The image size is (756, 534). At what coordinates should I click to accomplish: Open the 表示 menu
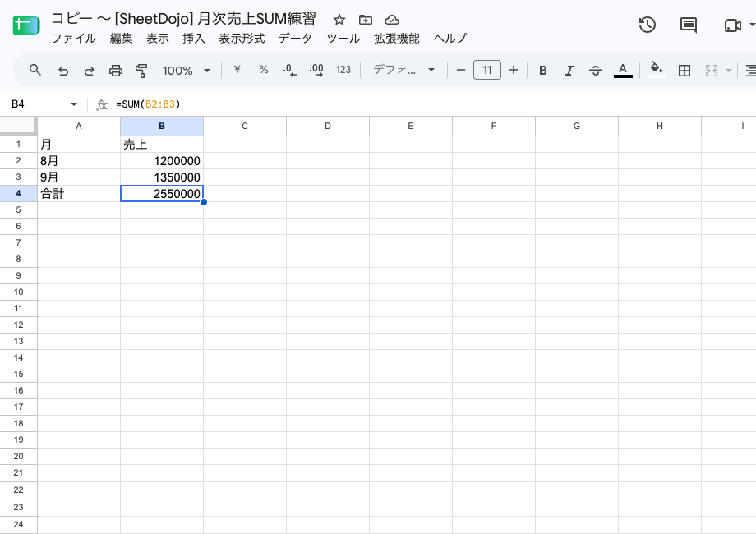(x=158, y=39)
